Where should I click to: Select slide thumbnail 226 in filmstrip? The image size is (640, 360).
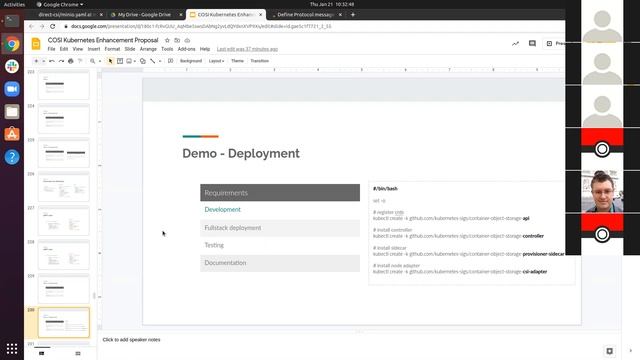click(64, 187)
